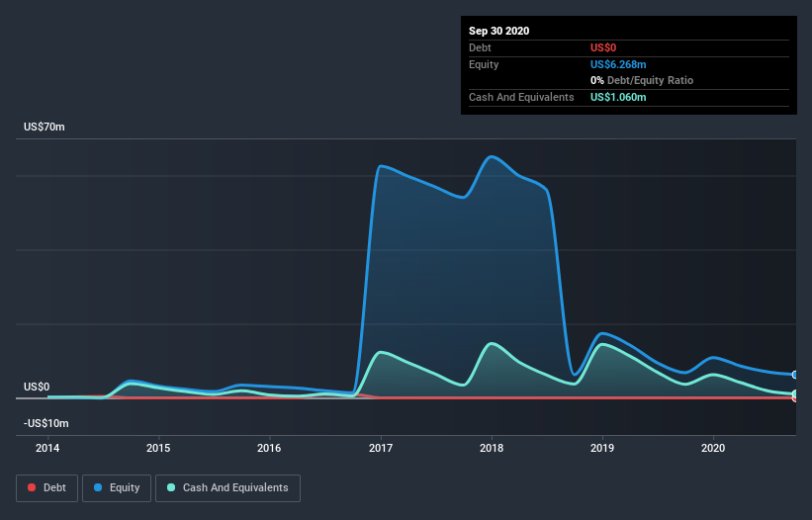The height and width of the screenshot is (520, 812).
Task: Click the Sep 30 2020 tooltip date
Action: 499,31
